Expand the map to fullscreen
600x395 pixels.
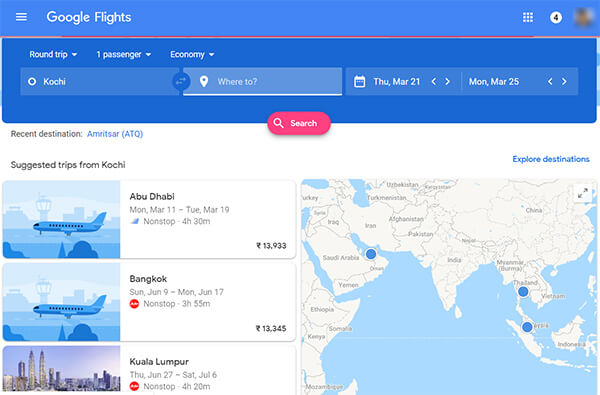click(x=583, y=193)
